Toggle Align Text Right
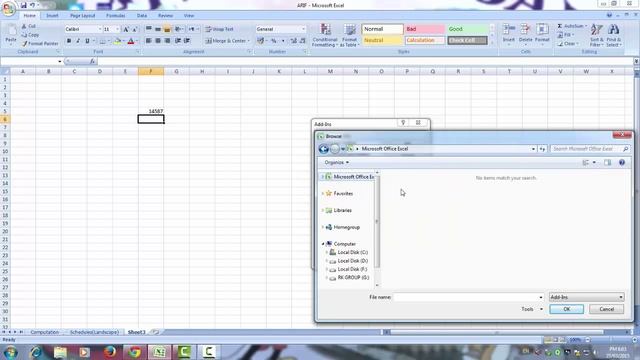This screenshot has height=360, width=640. click(x=167, y=41)
